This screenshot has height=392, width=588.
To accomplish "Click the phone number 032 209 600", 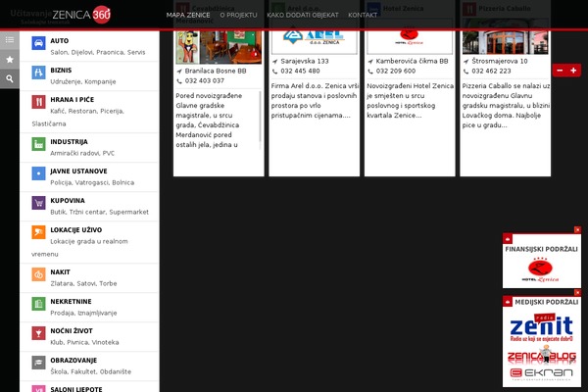I will [x=396, y=71].
